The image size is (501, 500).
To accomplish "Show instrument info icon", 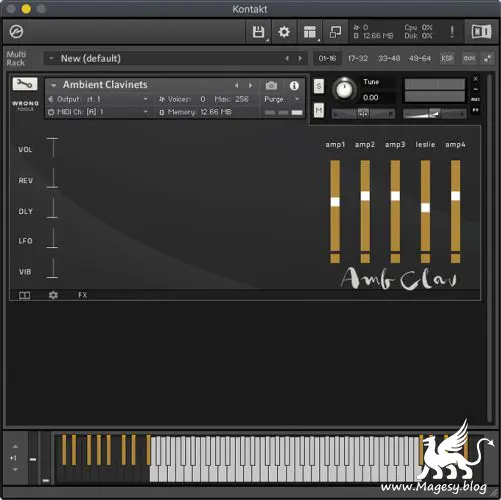I will coord(294,86).
